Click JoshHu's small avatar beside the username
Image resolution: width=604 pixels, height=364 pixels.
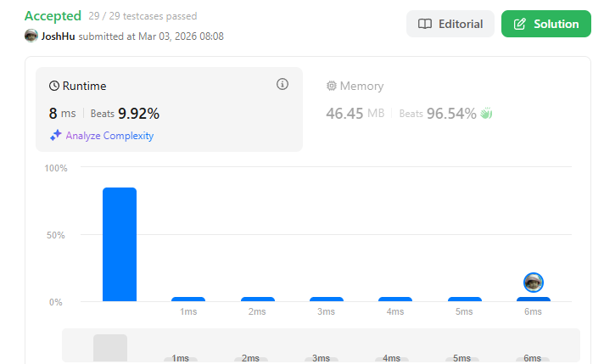click(31, 36)
